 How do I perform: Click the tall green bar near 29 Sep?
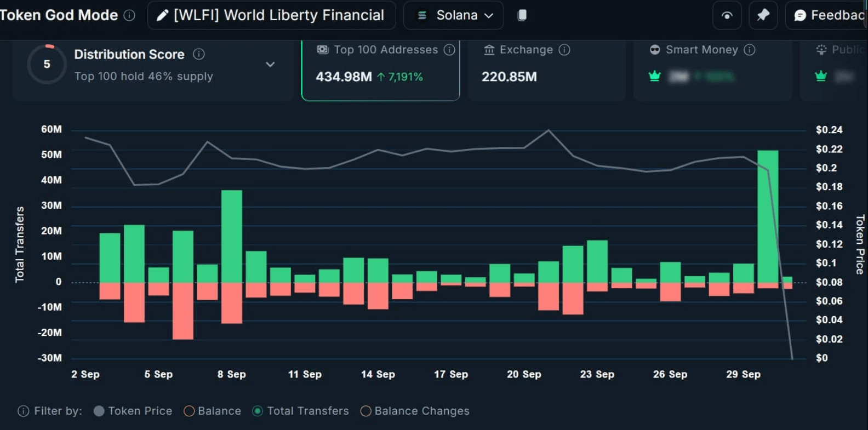pyautogui.click(x=767, y=216)
